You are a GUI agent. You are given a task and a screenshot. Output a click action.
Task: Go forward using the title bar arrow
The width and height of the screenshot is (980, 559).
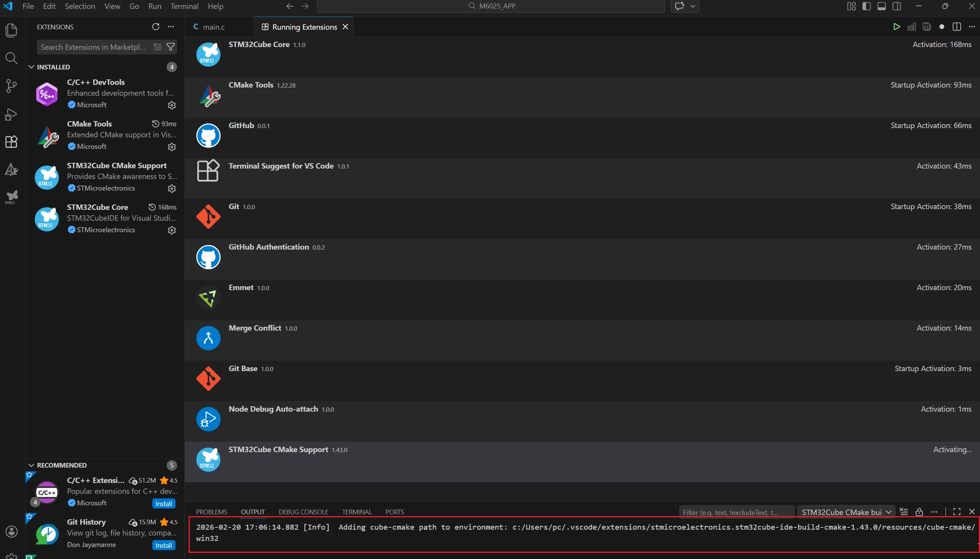coord(305,6)
